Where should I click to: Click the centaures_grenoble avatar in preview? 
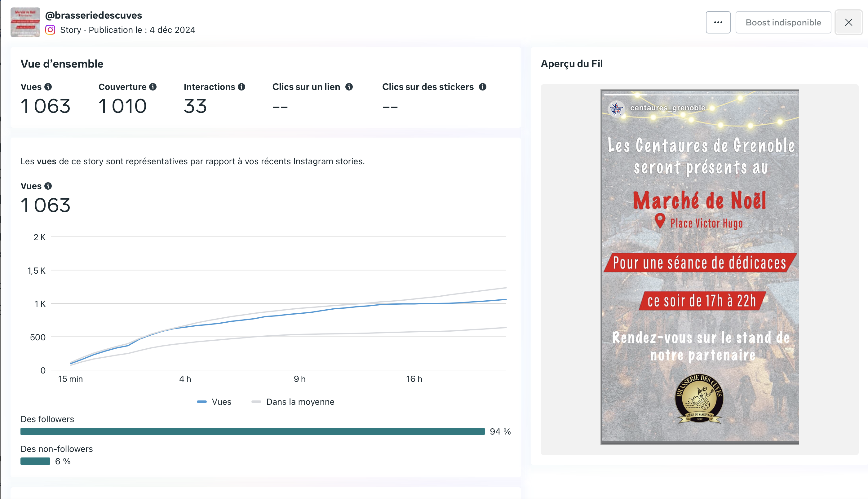(616, 109)
